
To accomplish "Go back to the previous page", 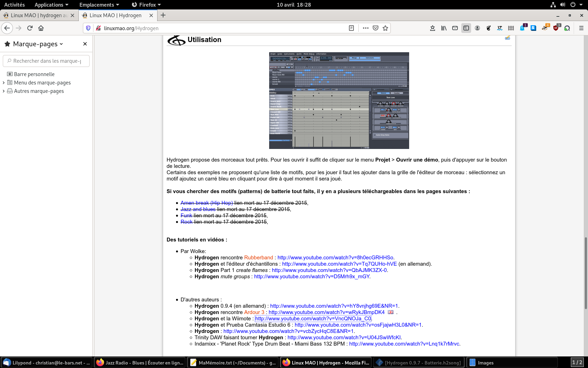I will 7,28.
